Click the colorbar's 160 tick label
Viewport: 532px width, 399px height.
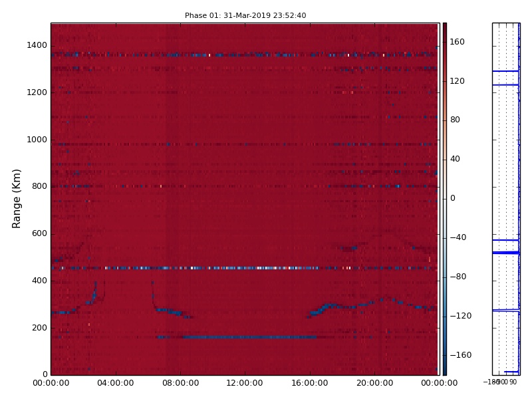click(x=457, y=42)
